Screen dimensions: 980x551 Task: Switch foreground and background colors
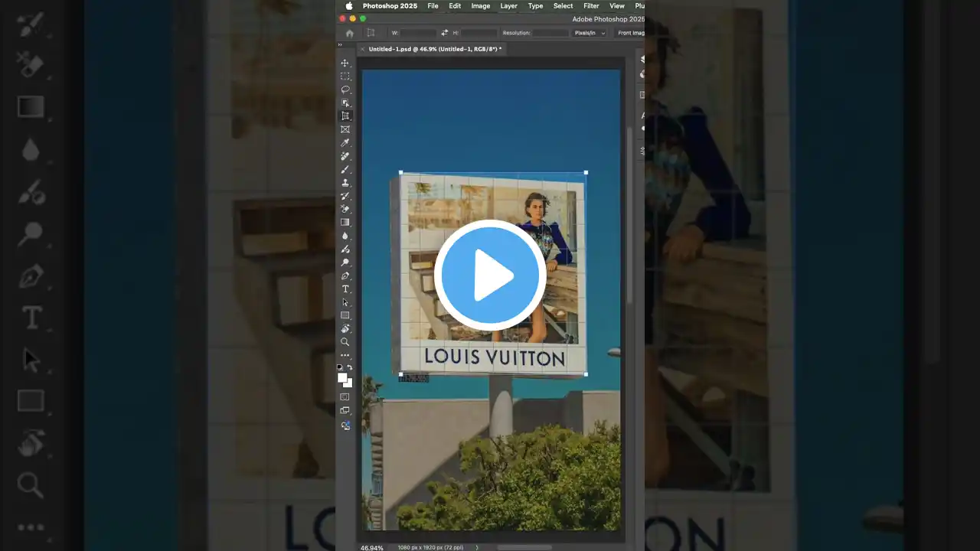coord(350,367)
